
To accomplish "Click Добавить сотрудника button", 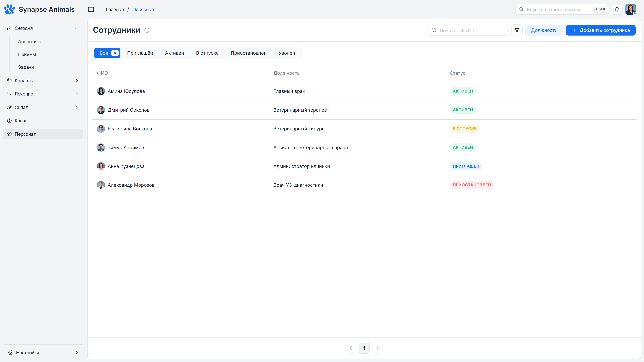I will (x=601, y=30).
